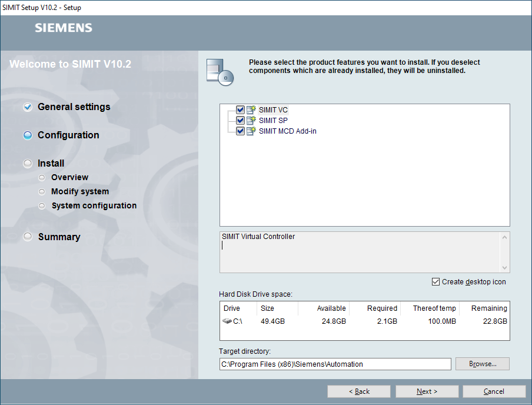532x405 pixels.
Task: Uncheck the SIMIT VC feature checkbox
Action: point(240,109)
